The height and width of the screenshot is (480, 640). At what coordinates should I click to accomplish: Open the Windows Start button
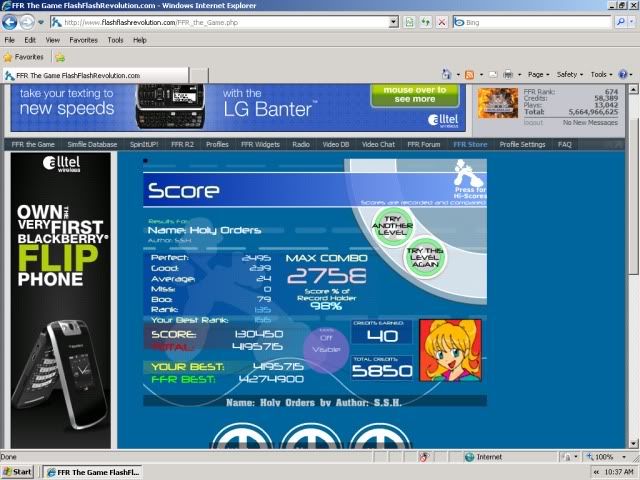(x=17, y=471)
